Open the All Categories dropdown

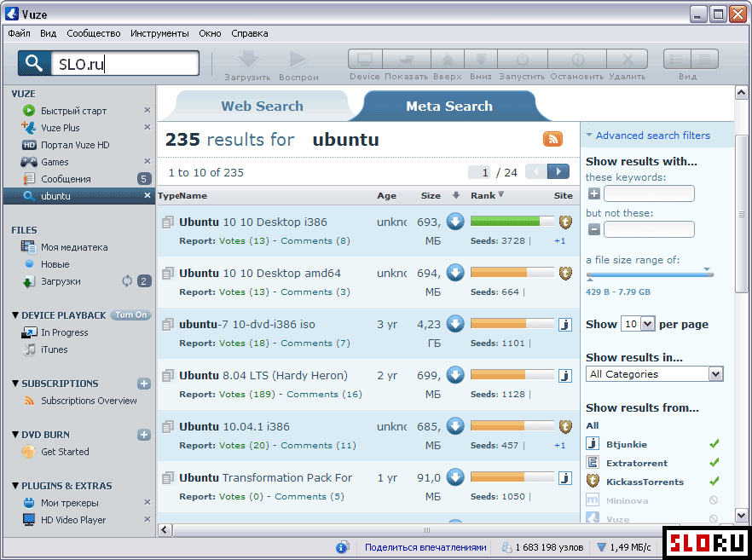(x=654, y=373)
